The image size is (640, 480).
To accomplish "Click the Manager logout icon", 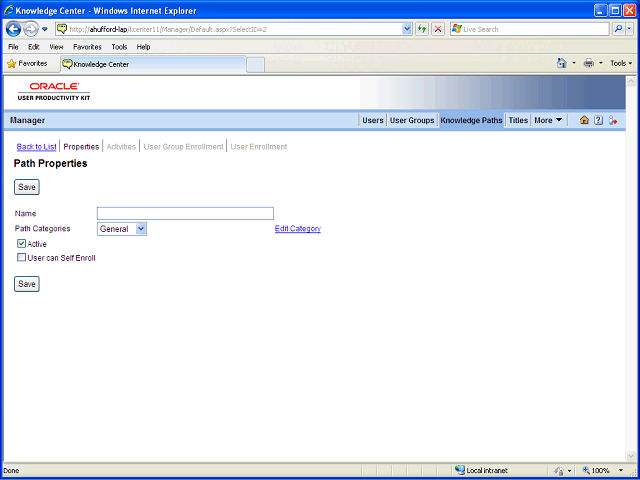I will tap(613, 120).
